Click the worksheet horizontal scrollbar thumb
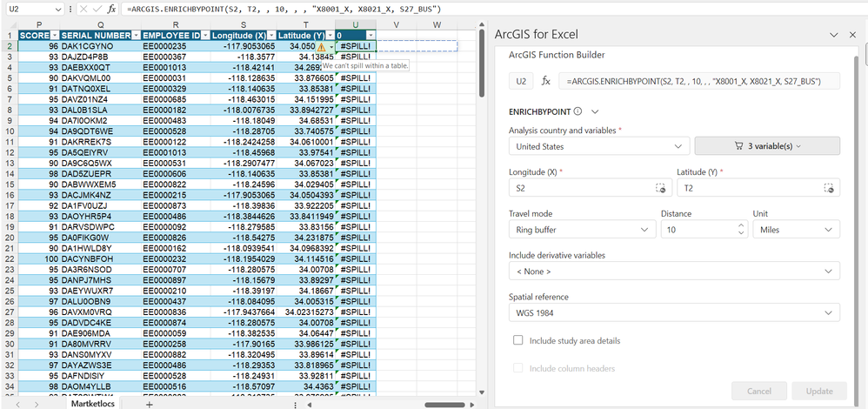This screenshot has height=409, width=868. pos(444,405)
